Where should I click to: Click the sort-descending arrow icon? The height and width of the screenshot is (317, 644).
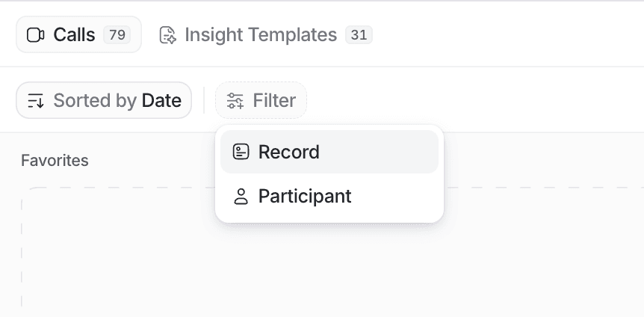[x=36, y=101]
